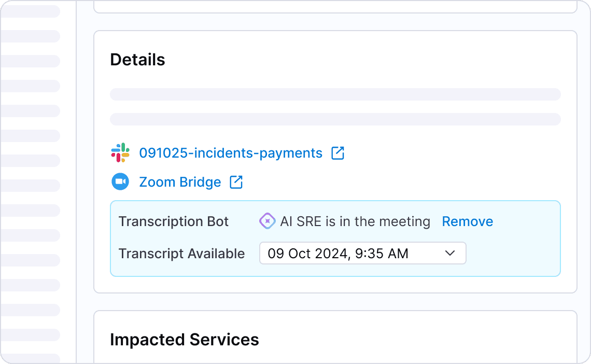Click the Transcription Bot label
The height and width of the screenshot is (364, 591).
pyautogui.click(x=174, y=222)
